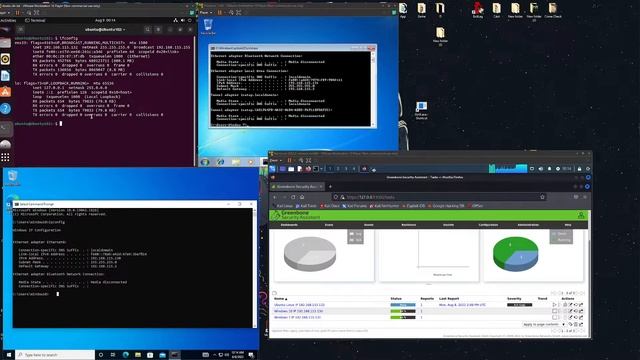Open Task View in Windows 10 taskbar
The width and height of the screenshot is (640, 360).
113,355
